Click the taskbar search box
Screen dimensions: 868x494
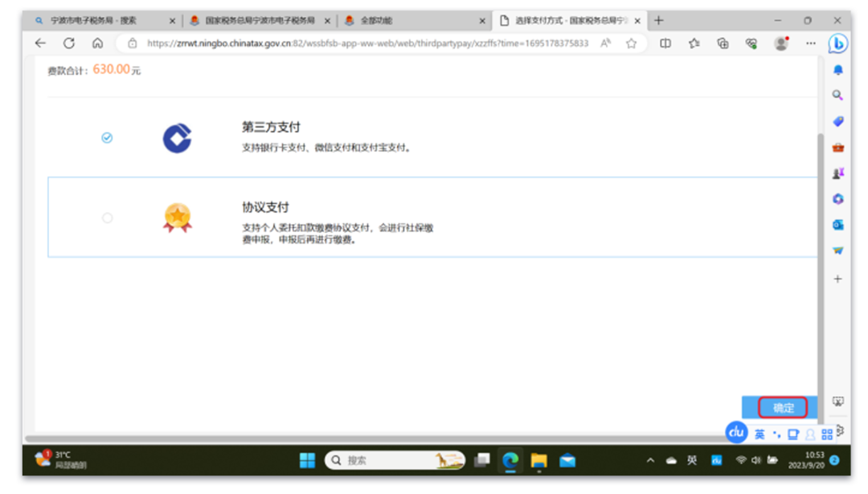(395, 460)
